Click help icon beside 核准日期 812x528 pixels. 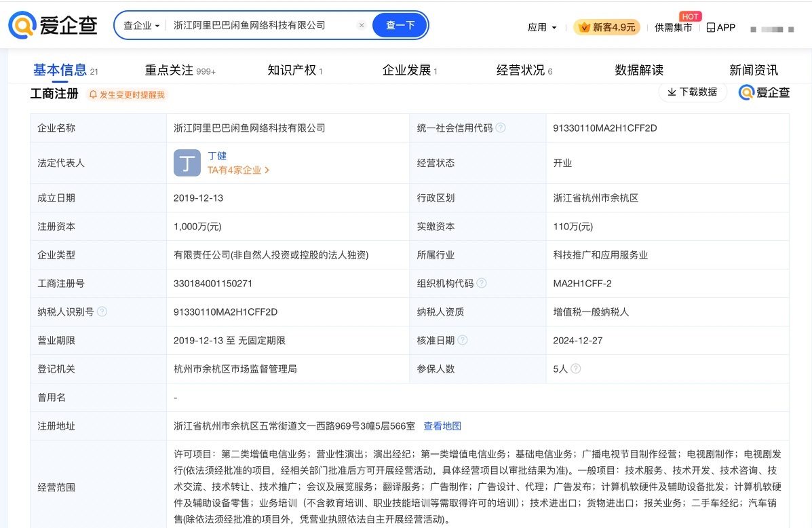pos(463,341)
